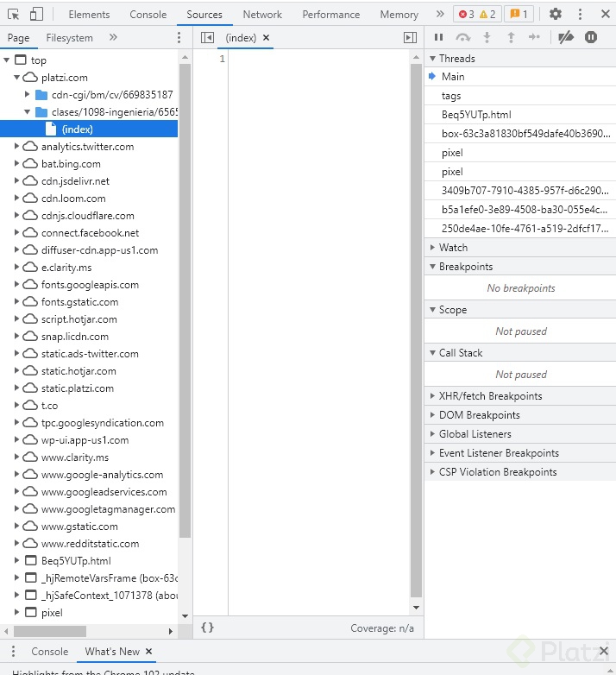Expand Global Listeners section
Screen dimensions: 616x675
point(520,434)
